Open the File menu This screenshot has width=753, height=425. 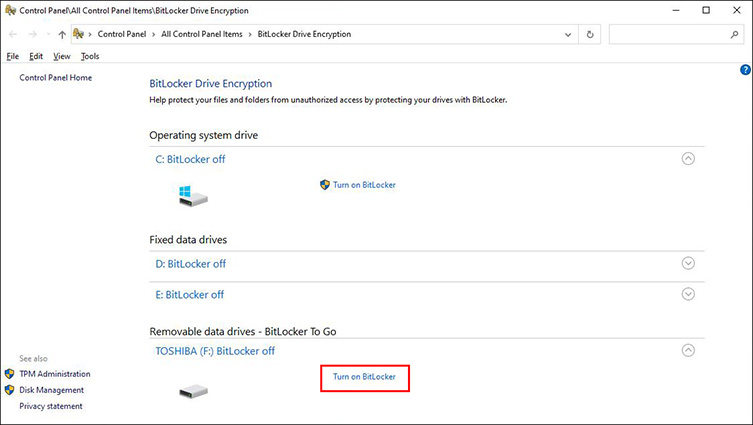[12, 56]
